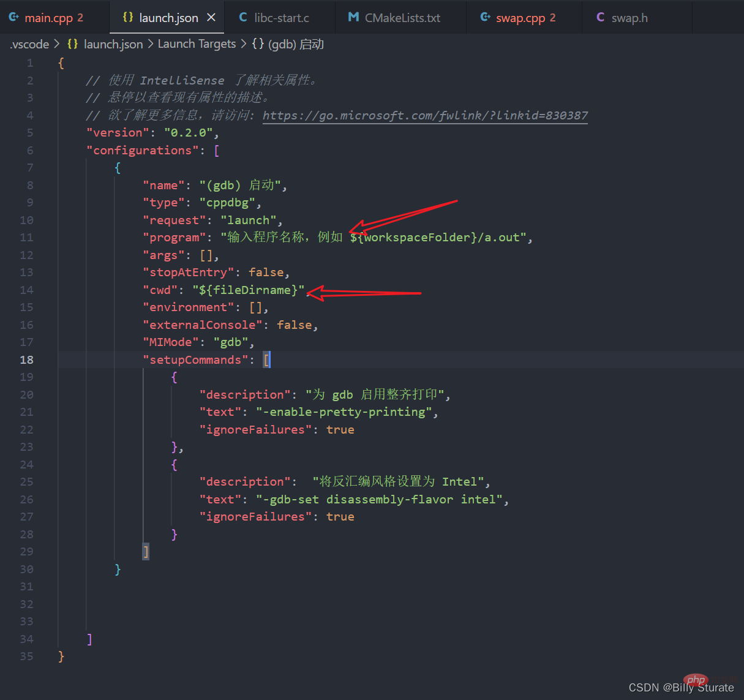Image resolution: width=744 pixels, height=700 pixels.
Task: Open the go.microsoft.com fwlink URL
Action: point(425,115)
